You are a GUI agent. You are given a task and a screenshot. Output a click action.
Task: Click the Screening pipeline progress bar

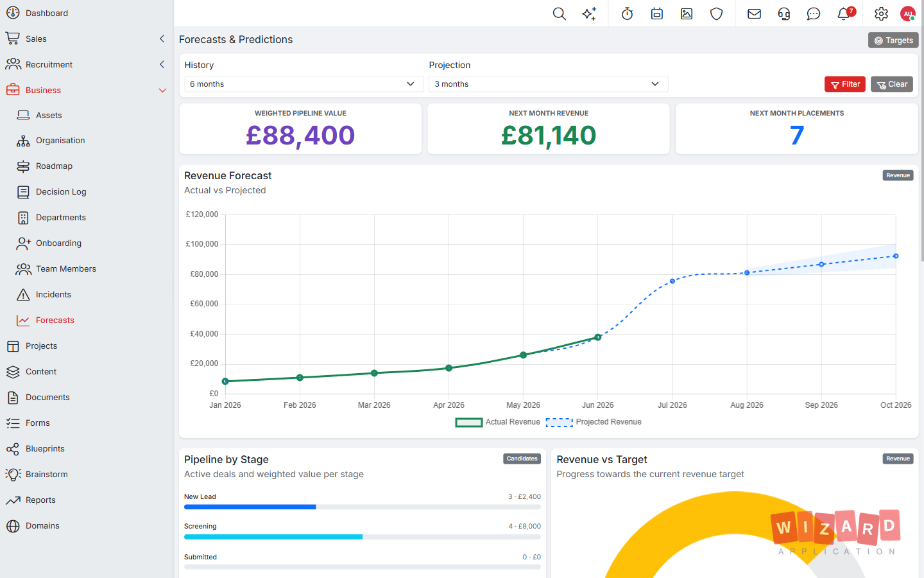363,537
